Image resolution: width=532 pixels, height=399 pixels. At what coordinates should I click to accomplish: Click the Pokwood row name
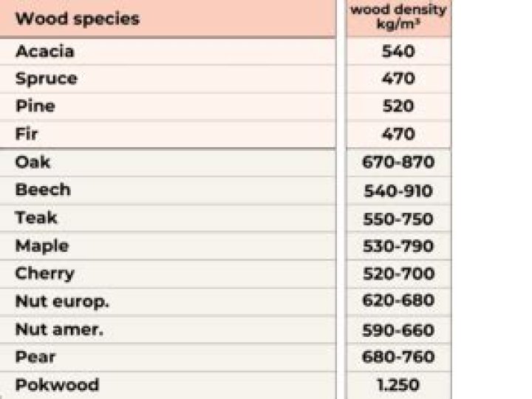[x=57, y=385]
